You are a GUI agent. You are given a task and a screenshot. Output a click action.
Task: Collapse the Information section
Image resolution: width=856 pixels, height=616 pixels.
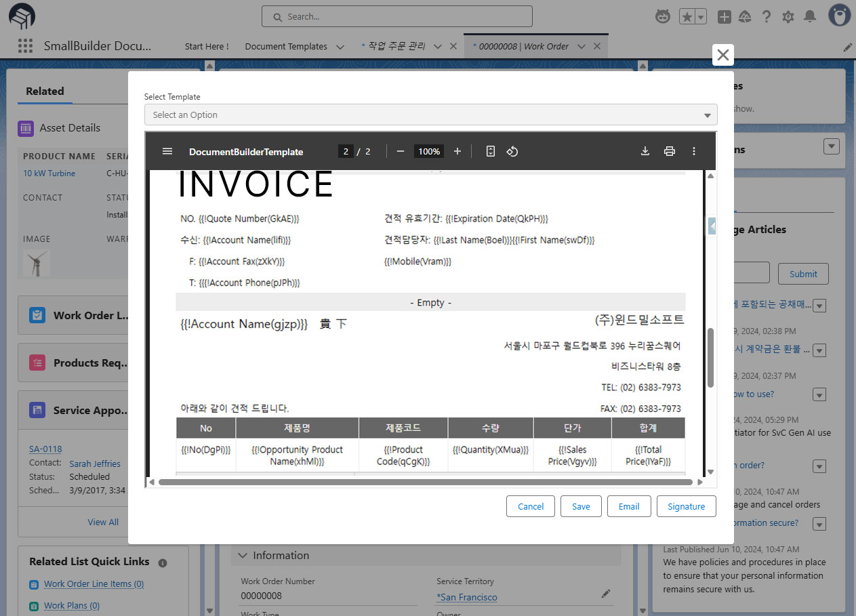click(x=243, y=556)
